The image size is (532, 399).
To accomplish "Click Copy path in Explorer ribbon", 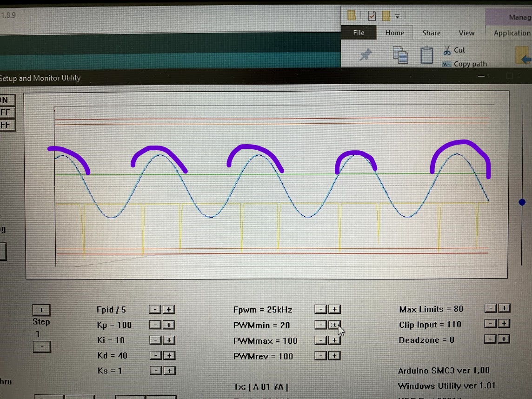I will [470, 64].
